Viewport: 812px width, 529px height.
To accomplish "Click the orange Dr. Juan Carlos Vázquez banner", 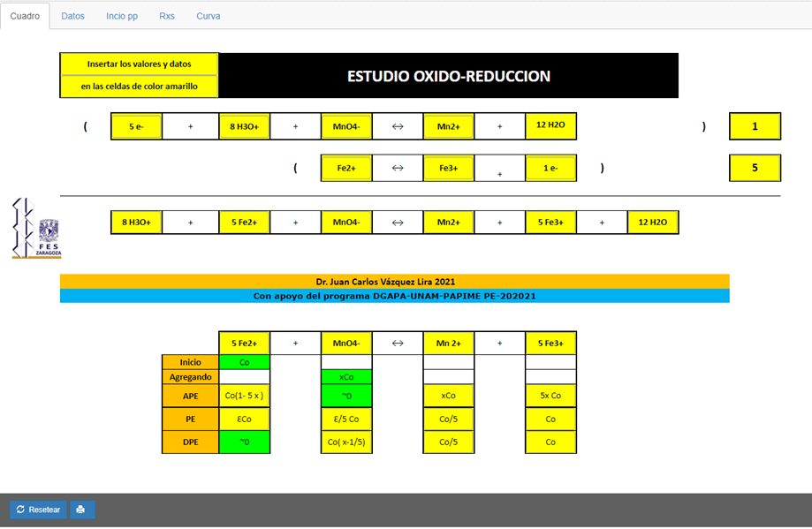I will point(394,281).
